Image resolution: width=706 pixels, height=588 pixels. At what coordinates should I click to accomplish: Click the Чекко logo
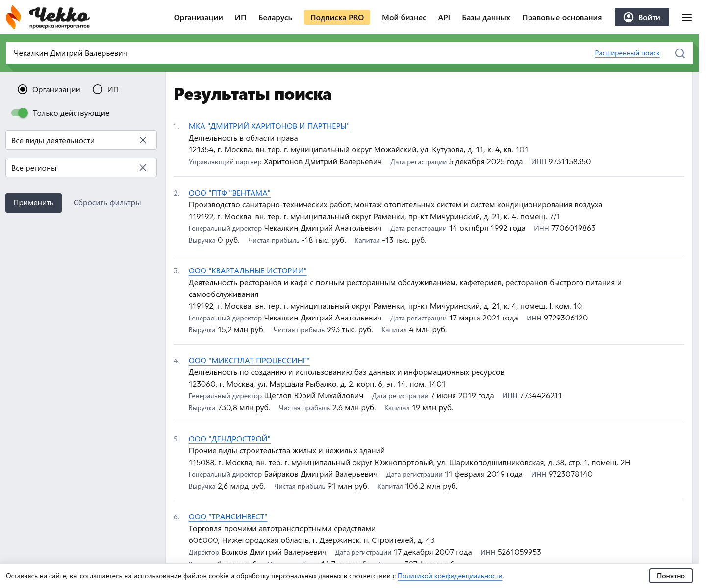48,18
